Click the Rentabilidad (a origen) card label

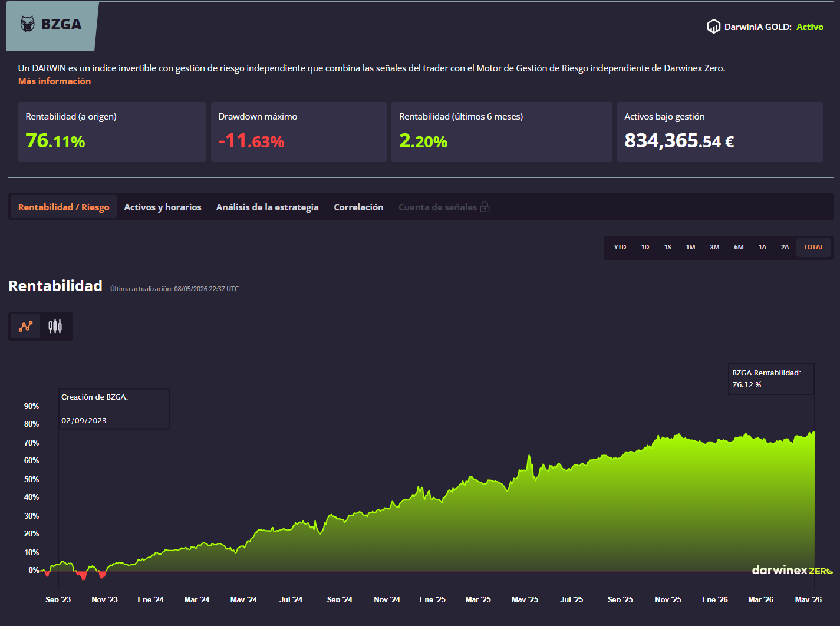(71, 117)
